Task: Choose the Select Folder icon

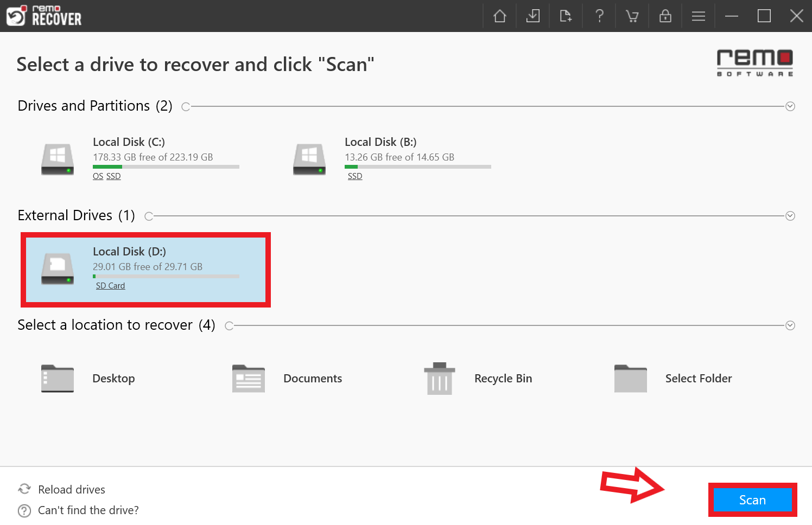Action: pos(631,378)
